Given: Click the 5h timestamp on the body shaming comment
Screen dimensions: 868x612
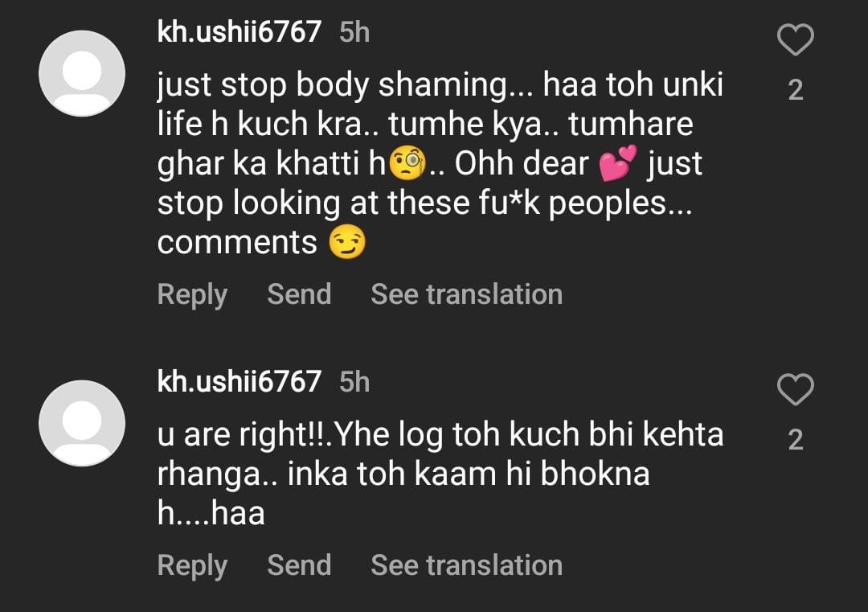Looking at the screenshot, I should 354,32.
